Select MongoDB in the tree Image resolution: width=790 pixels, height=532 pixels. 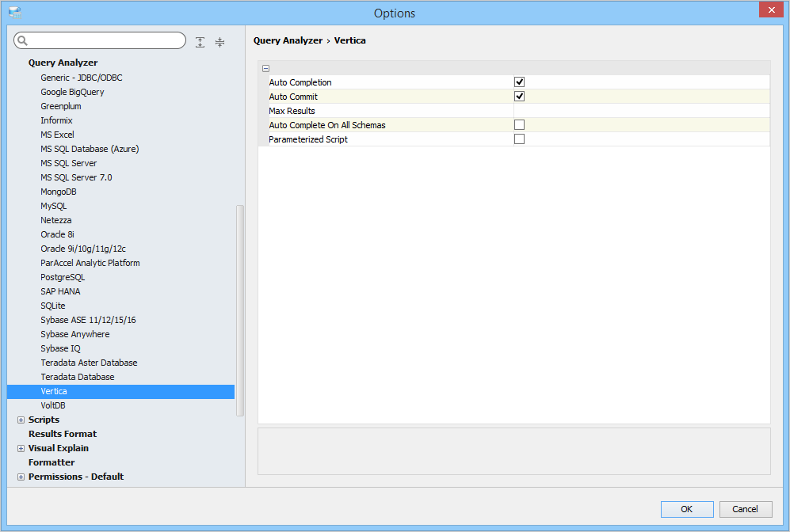tap(59, 192)
